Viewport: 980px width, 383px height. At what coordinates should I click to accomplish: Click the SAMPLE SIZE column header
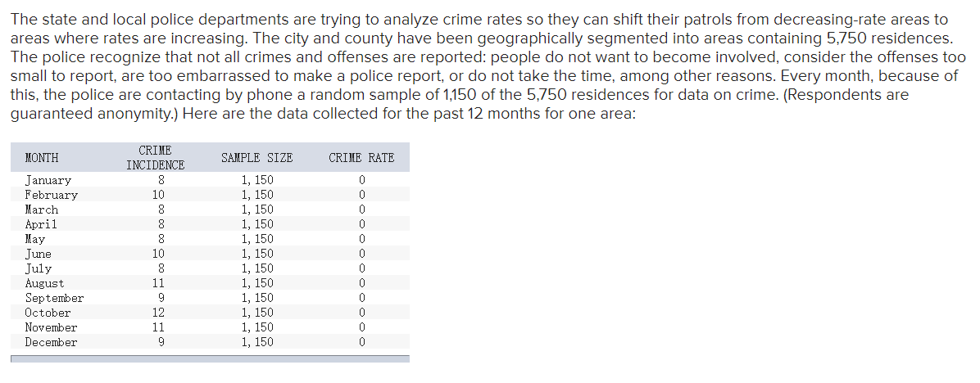click(256, 158)
